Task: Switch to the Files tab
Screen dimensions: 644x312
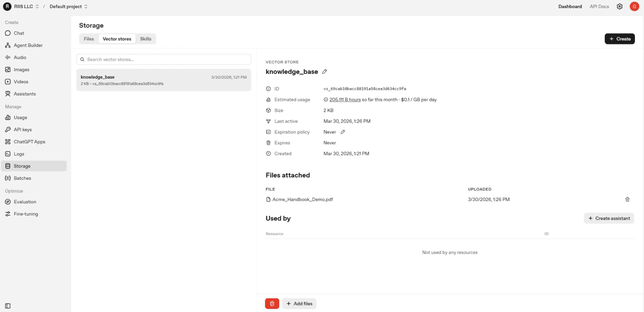Action: (x=89, y=39)
